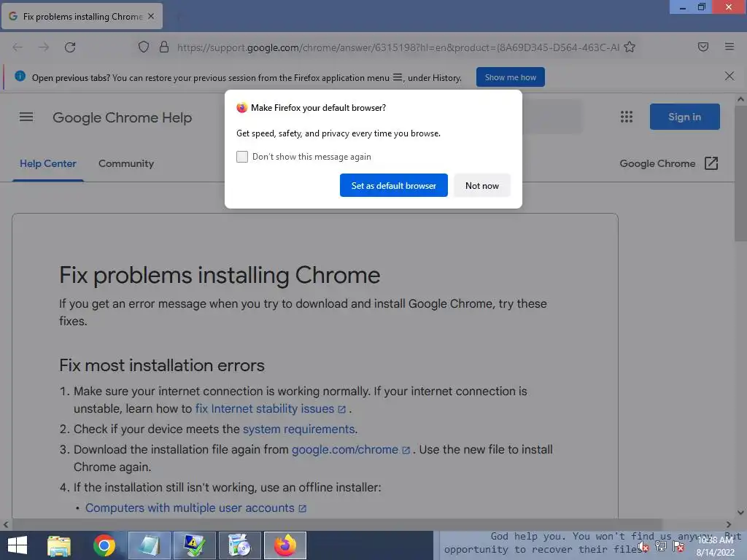Viewport: 747px width, 560px height.
Task: Close the Fix problems installing Chrome tab
Action: click(x=151, y=16)
